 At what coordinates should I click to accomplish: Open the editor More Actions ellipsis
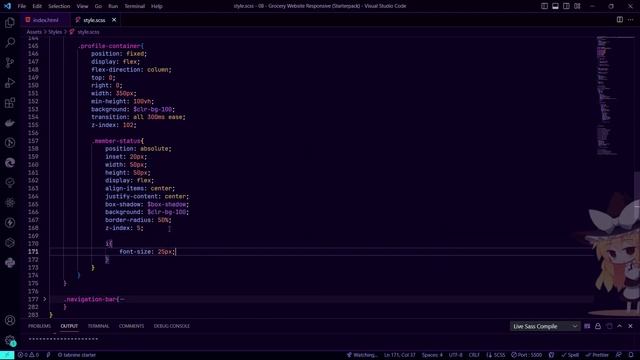coord(631,20)
